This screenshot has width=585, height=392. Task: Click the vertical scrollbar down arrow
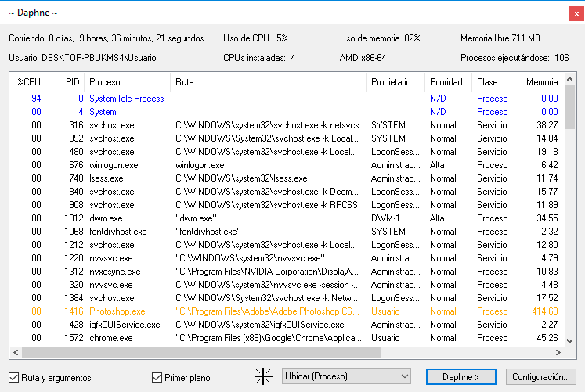pos(569,340)
